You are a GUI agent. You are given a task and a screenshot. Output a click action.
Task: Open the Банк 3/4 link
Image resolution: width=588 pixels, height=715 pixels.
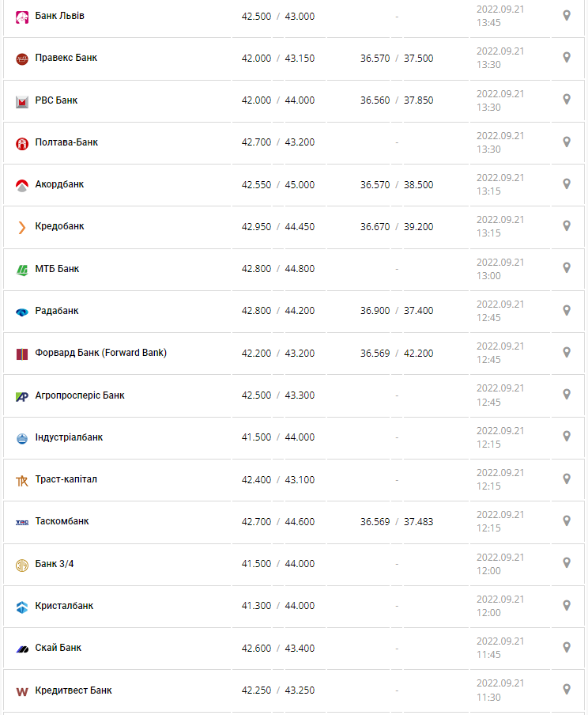tap(55, 564)
